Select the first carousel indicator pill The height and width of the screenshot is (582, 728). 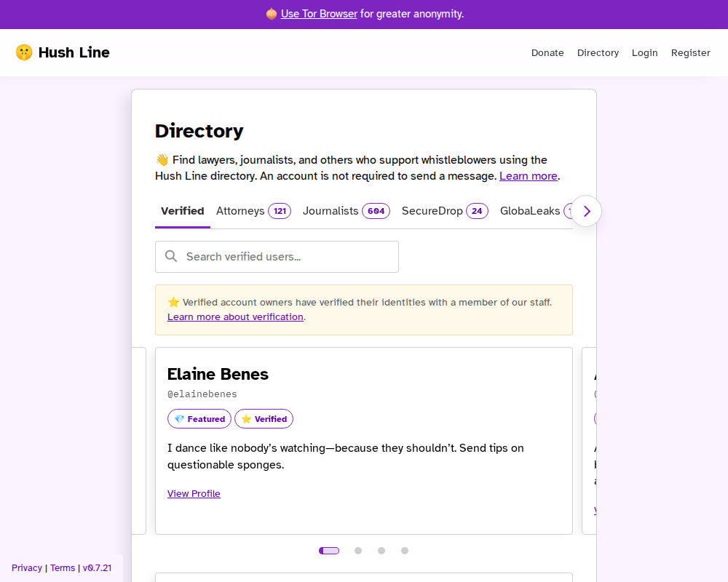pos(329,551)
